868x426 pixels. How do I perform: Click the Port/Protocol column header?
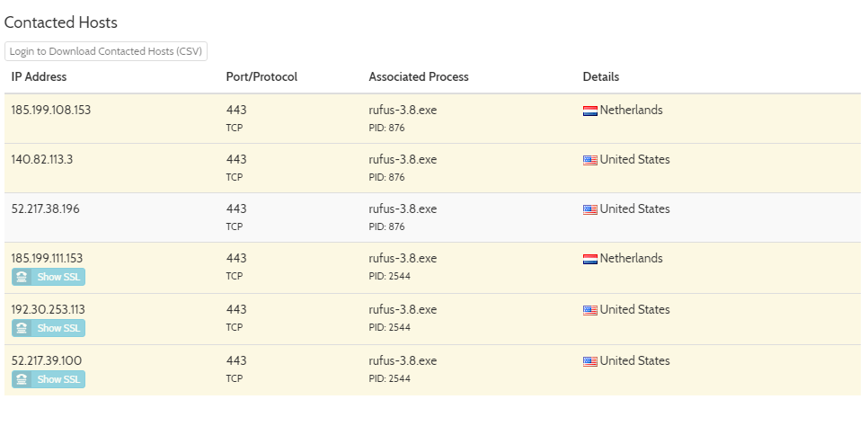pos(261,77)
